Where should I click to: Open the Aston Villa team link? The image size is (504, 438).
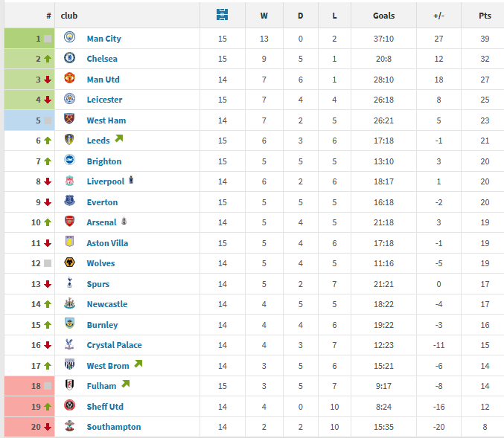(107, 243)
